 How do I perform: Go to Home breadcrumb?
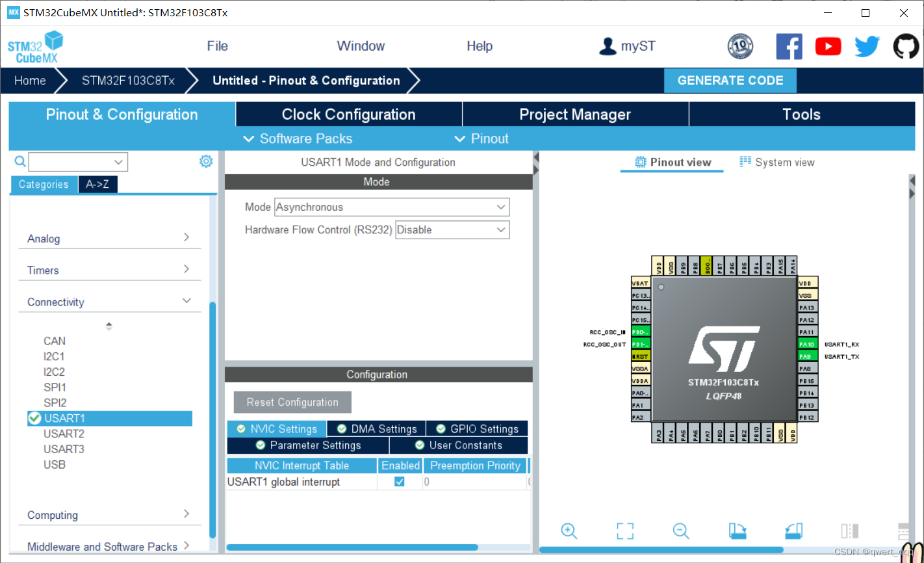tap(30, 81)
